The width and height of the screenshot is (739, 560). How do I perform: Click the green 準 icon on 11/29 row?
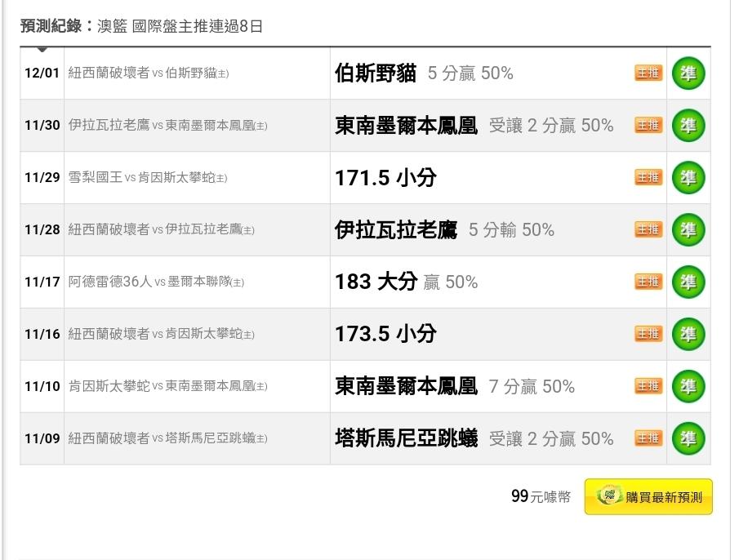(x=688, y=178)
